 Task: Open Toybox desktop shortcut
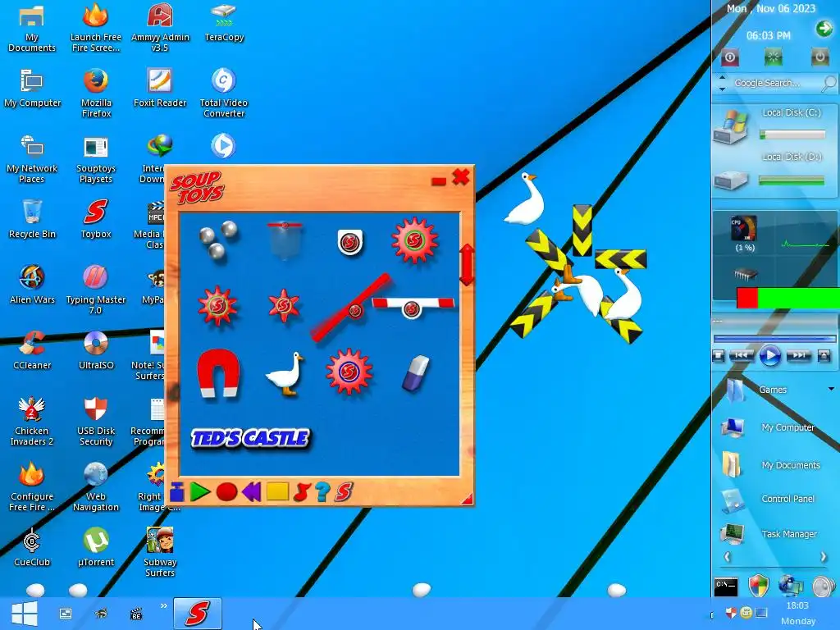(96, 217)
